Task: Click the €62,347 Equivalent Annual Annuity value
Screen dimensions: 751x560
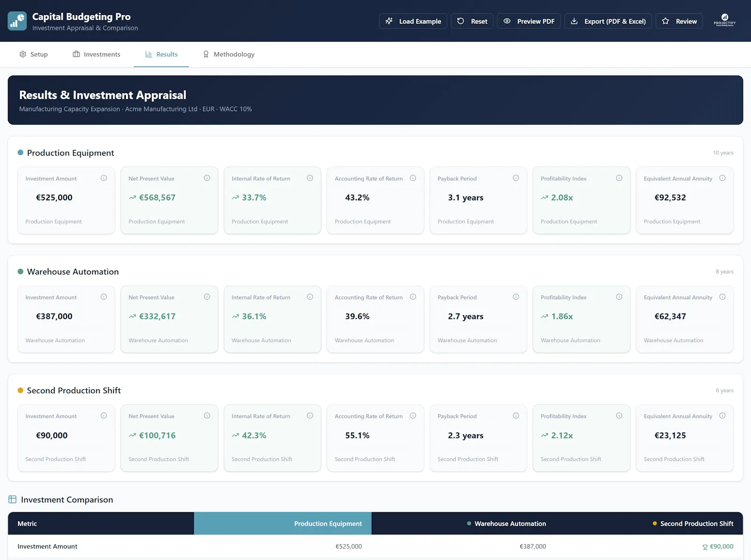Action: click(x=670, y=317)
